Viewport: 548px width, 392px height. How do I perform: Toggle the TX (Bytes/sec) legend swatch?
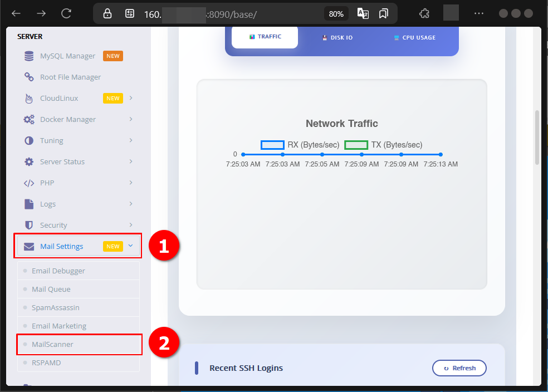pyautogui.click(x=356, y=145)
